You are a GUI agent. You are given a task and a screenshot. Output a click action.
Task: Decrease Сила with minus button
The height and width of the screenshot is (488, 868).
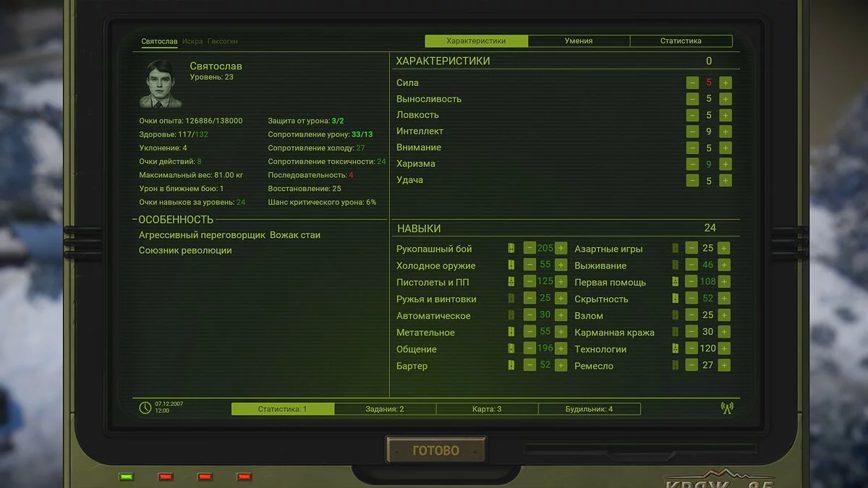click(x=692, y=82)
